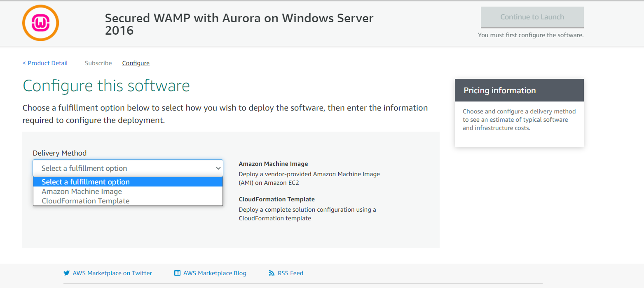This screenshot has width=644, height=288.
Task: Click the product title 'Secured WAMP with Aurora'
Action: click(x=239, y=24)
